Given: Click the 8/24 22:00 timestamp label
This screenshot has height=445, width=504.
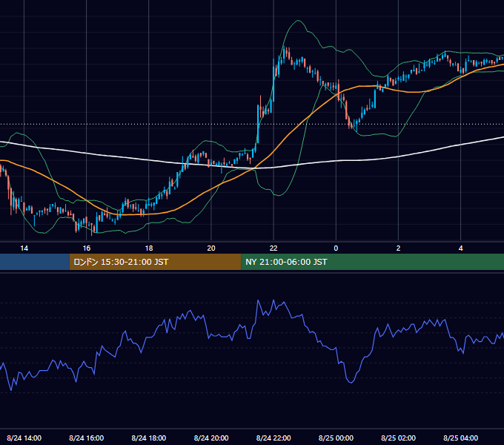Looking at the screenshot, I should [x=273, y=438].
